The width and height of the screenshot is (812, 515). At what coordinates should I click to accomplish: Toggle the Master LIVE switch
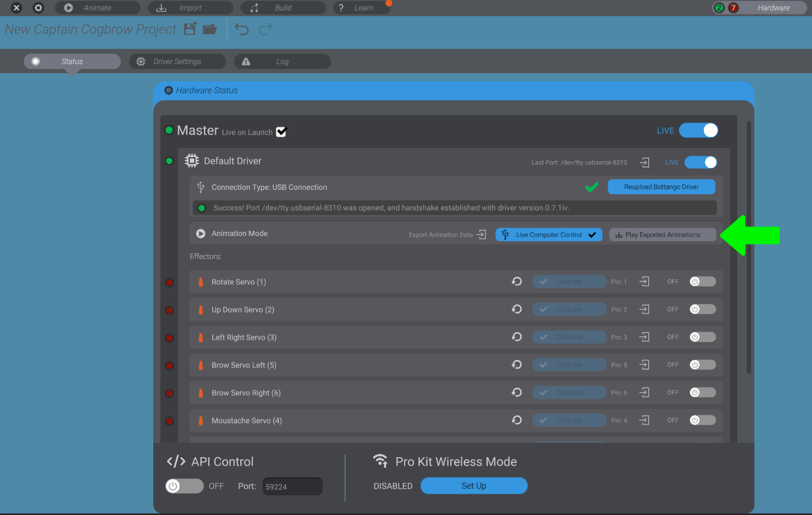[699, 130]
